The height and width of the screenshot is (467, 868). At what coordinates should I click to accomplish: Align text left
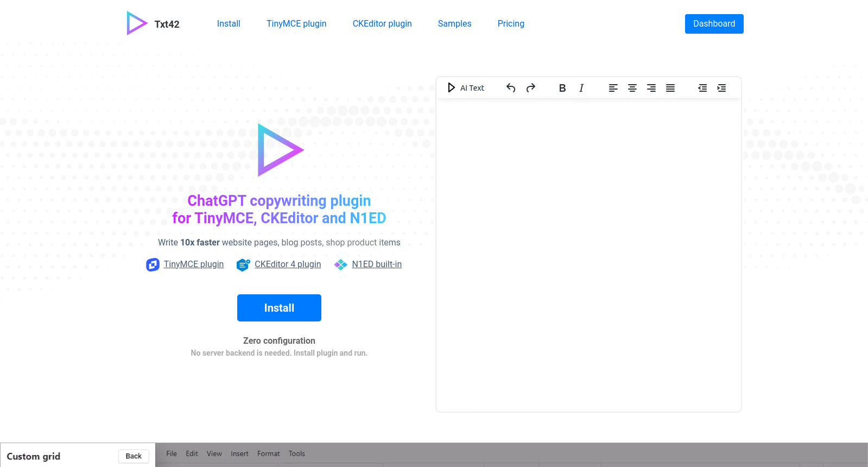click(613, 88)
